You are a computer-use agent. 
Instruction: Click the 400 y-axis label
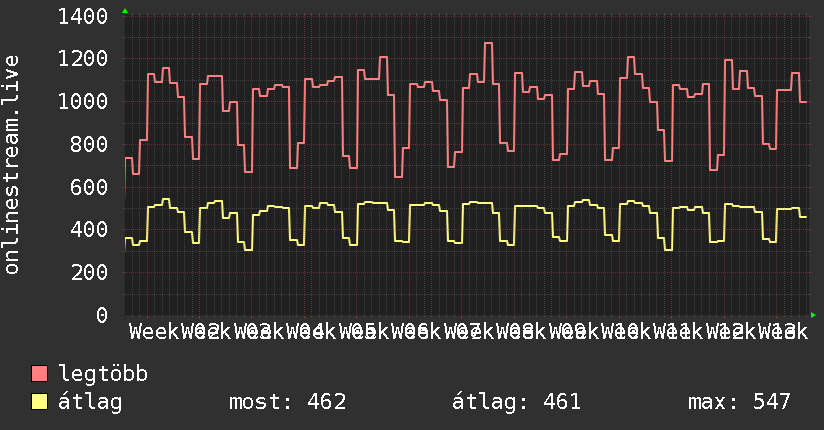click(x=89, y=230)
